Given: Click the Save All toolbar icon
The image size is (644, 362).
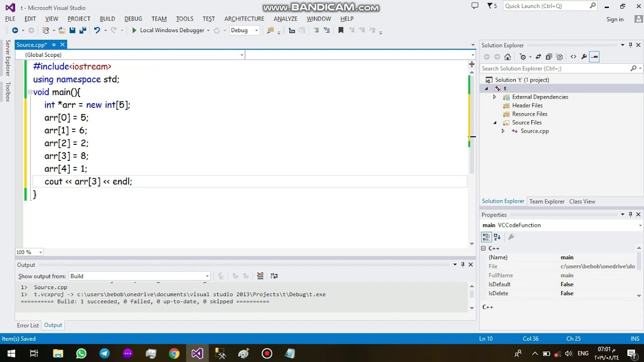Looking at the screenshot, I should click(x=83, y=30).
